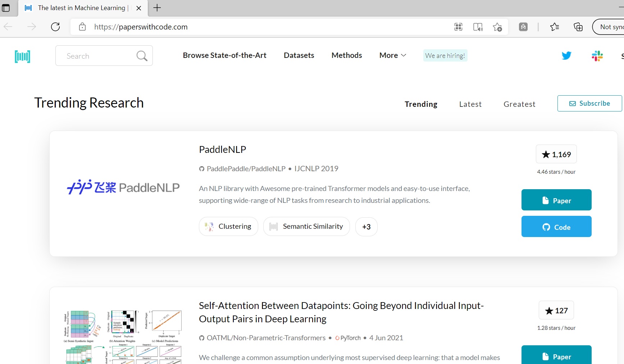Viewport: 624px width, 364px height.
Task: Click the Not syncing profile button
Action: pyautogui.click(x=608, y=27)
